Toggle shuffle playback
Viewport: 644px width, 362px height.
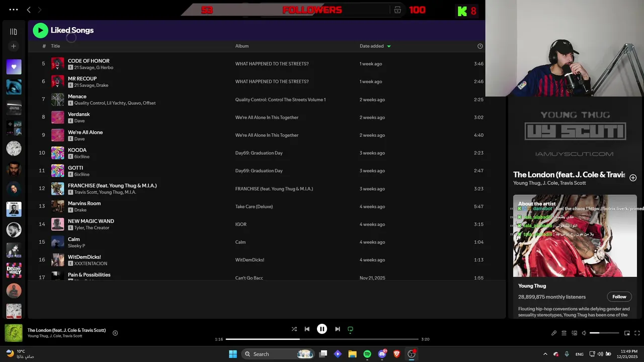[x=294, y=329]
